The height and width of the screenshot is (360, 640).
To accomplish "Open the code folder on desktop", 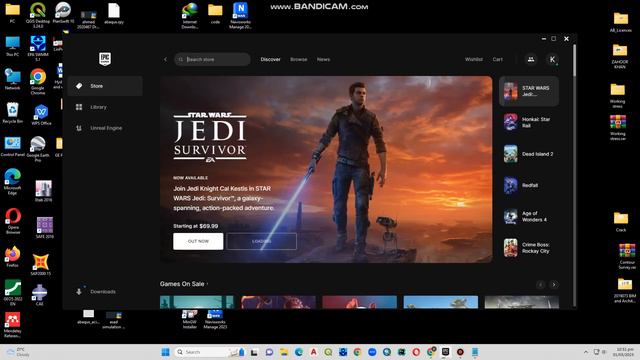I will [215, 13].
